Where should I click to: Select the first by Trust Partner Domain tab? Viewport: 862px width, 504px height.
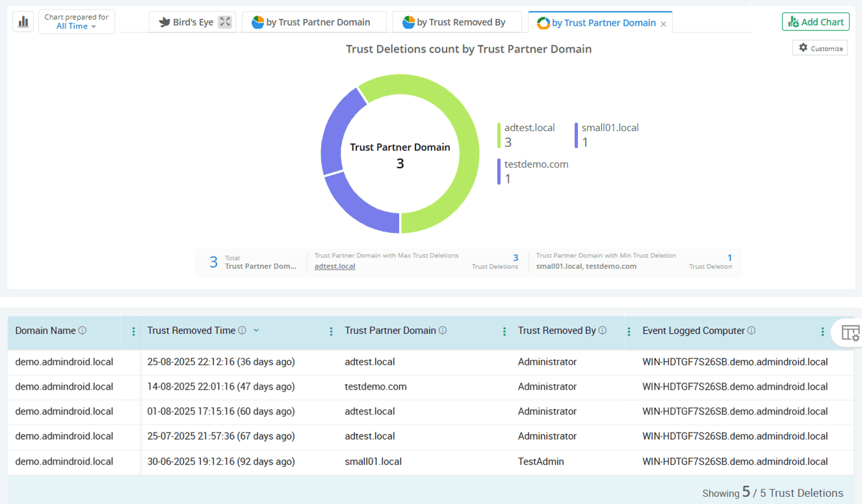314,21
